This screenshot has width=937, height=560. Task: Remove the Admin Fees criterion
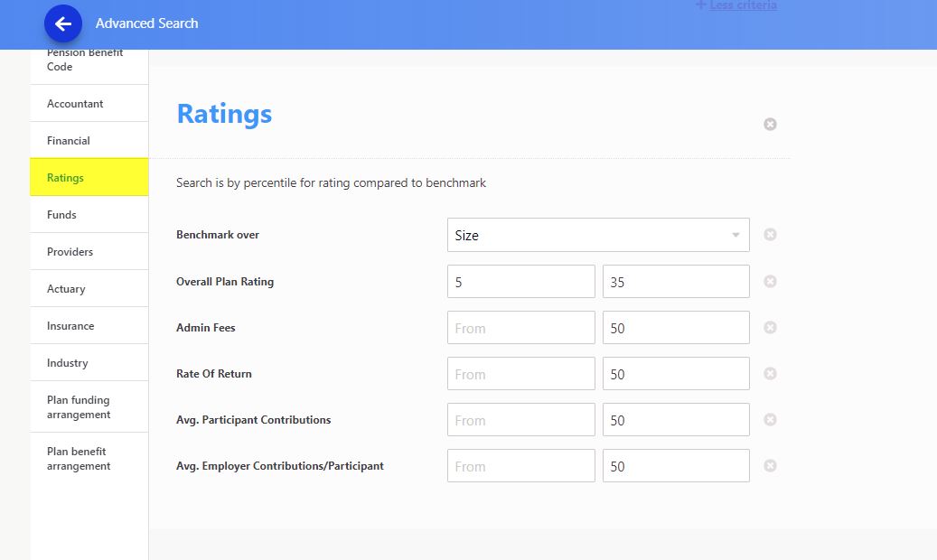tap(770, 328)
